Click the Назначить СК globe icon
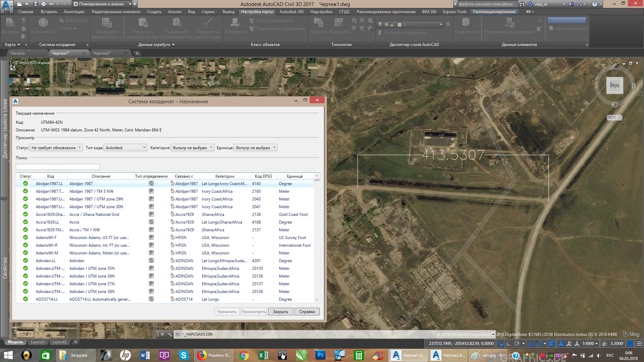The width and height of the screenshot is (644, 362). (x=43, y=23)
